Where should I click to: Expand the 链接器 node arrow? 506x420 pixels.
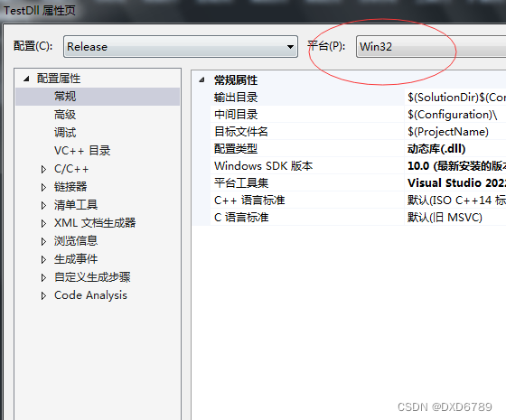(x=43, y=187)
